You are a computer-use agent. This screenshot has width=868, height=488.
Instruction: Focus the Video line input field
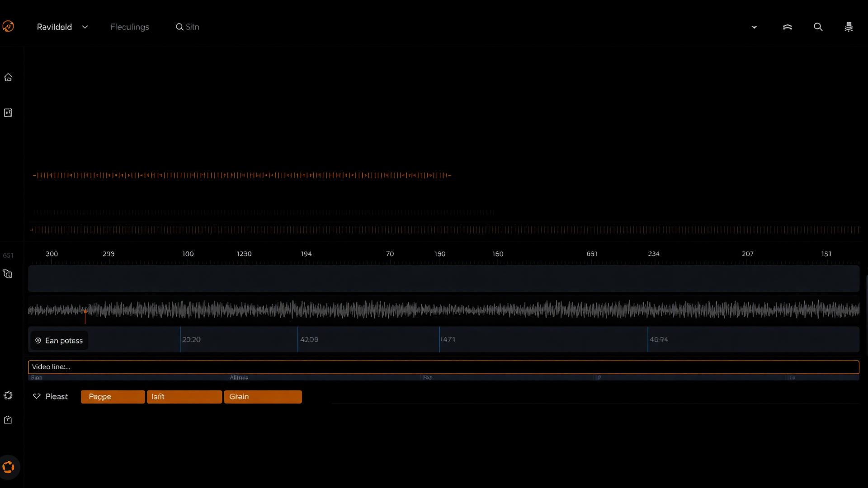click(x=443, y=367)
